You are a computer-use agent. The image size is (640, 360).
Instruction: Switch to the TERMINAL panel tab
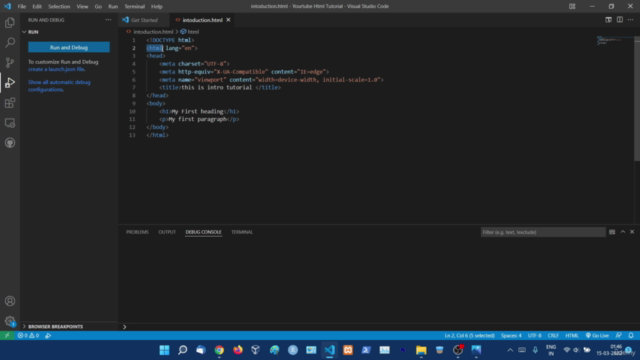[x=242, y=232]
